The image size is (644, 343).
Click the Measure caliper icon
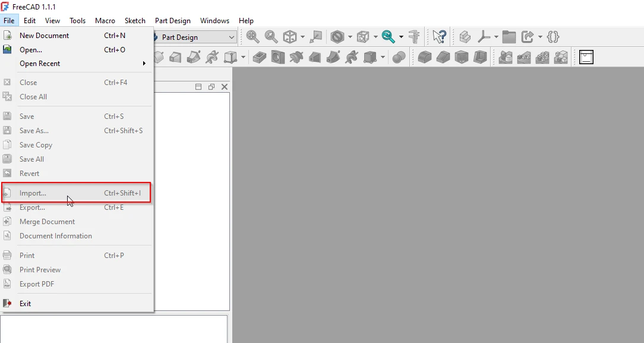click(x=415, y=37)
